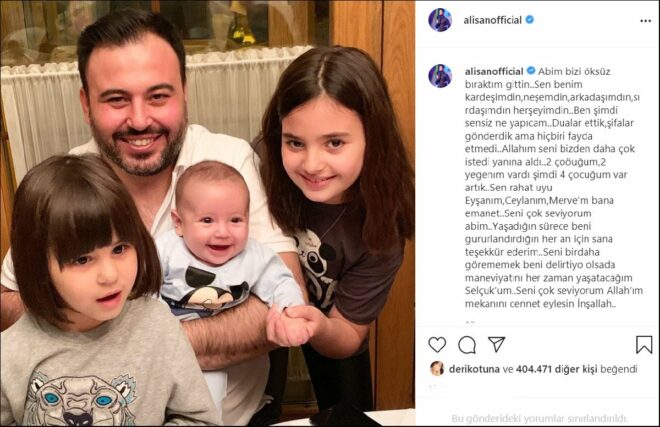The height and width of the screenshot is (427, 660).
Task: Click the header profile avatar of alisanofficial
Action: pyautogui.click(x=440, y=20)
